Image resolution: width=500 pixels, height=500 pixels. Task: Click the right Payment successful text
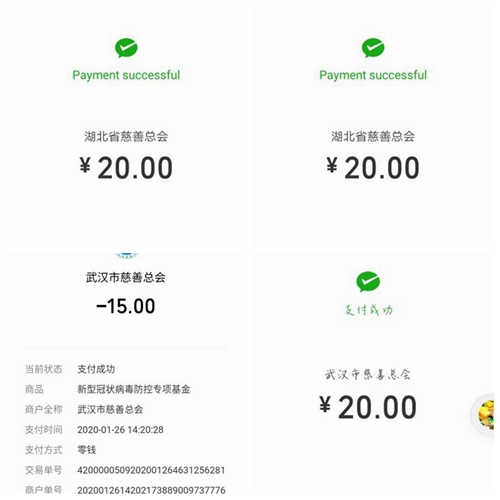point(373,75)
